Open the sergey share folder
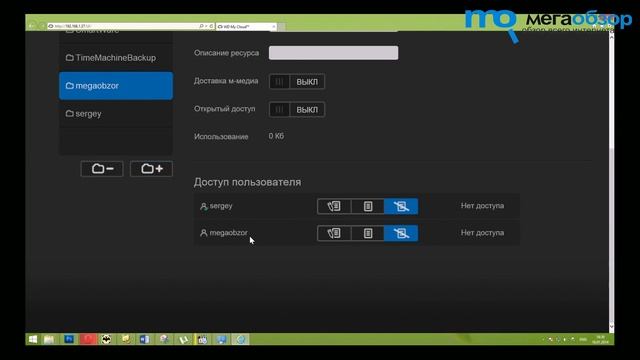 [116, 113]
